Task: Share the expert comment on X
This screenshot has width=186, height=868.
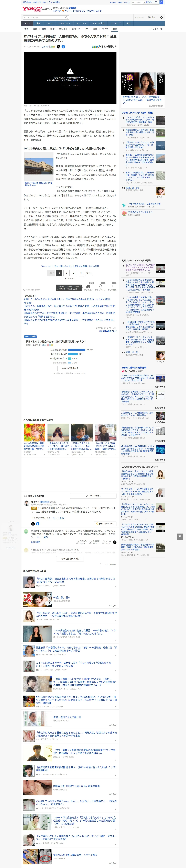Action: point(33,524)
